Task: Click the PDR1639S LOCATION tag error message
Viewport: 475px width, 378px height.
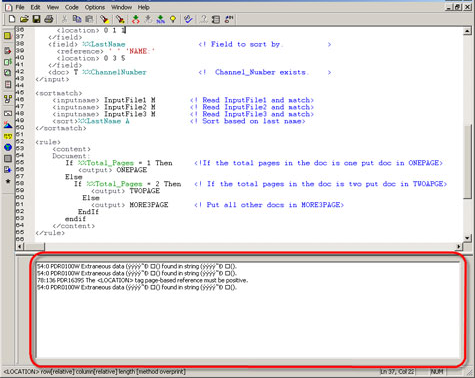Action: 143,280
